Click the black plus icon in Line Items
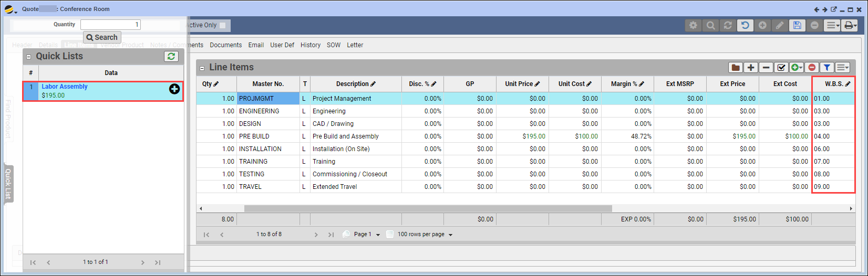868x276 pixels. click(751, 67)
